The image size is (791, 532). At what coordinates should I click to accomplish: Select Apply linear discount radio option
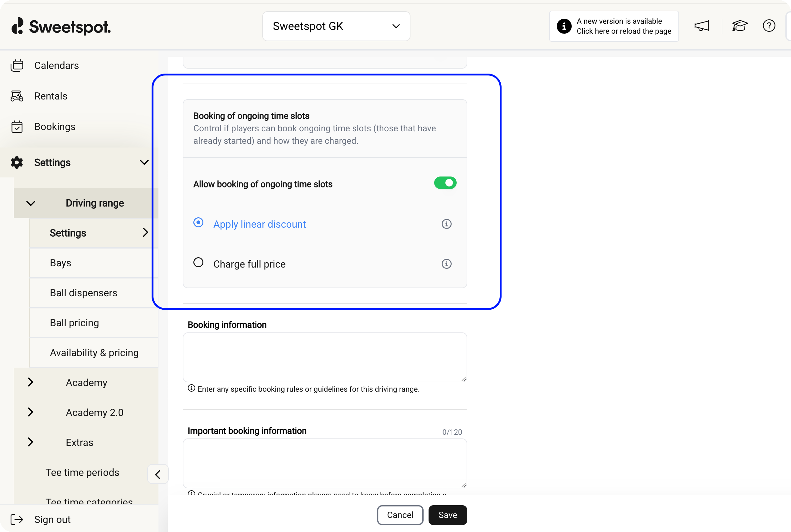198,223
